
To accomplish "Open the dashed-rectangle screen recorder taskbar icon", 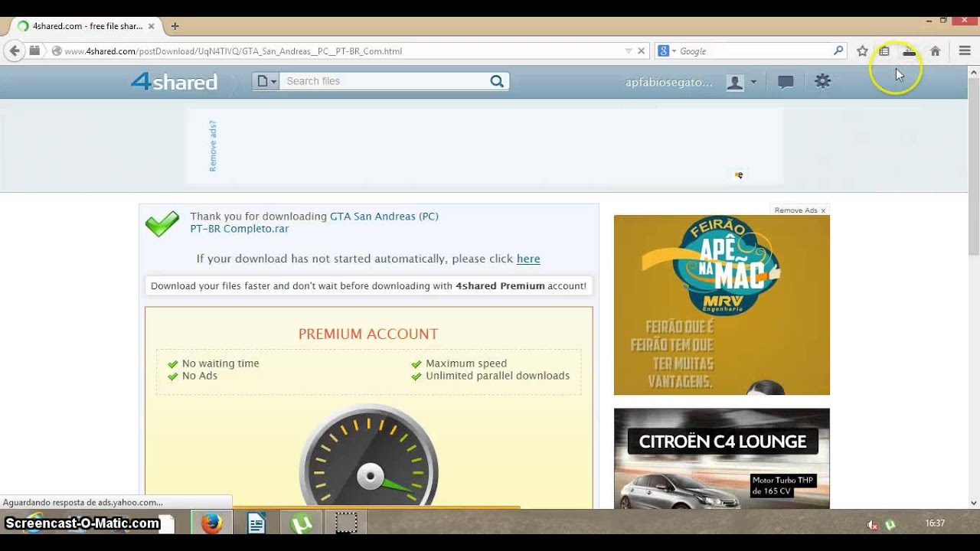I will [346, 523].
